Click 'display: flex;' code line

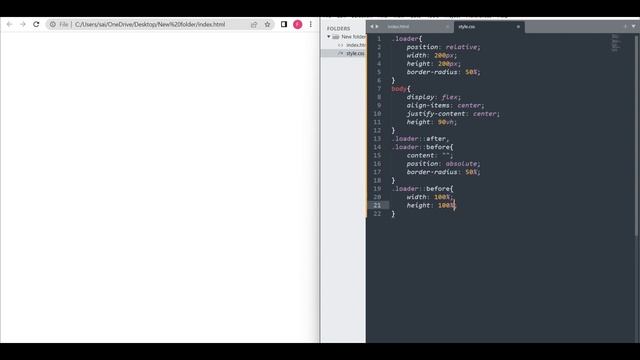point(433,97)
